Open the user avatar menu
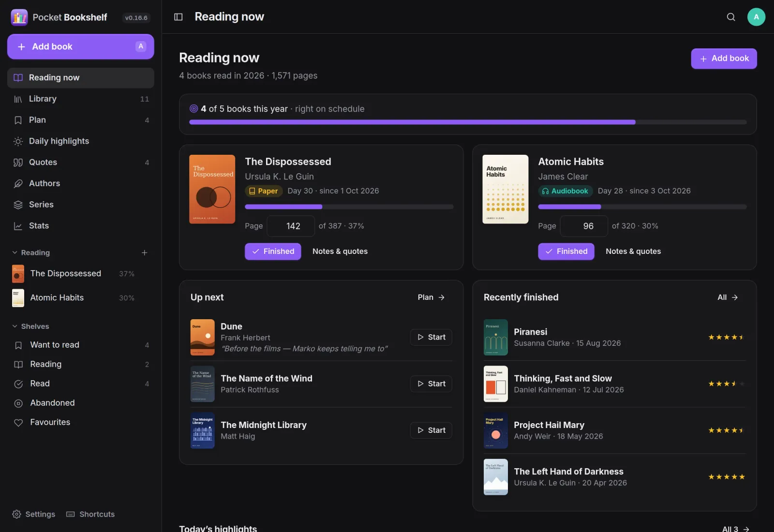The width and height of the screenshot is (774, 532). (x=756, y=17)
